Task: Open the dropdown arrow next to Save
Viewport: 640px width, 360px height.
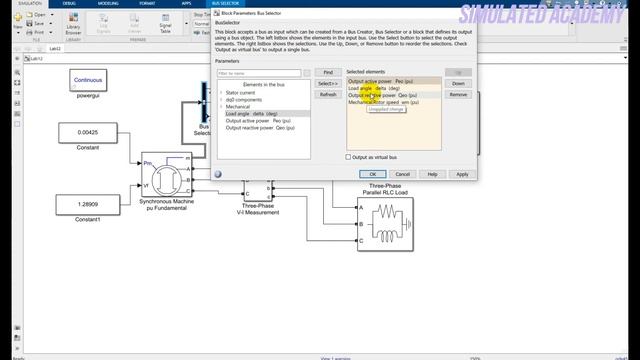Action: [x=51, y=24]
